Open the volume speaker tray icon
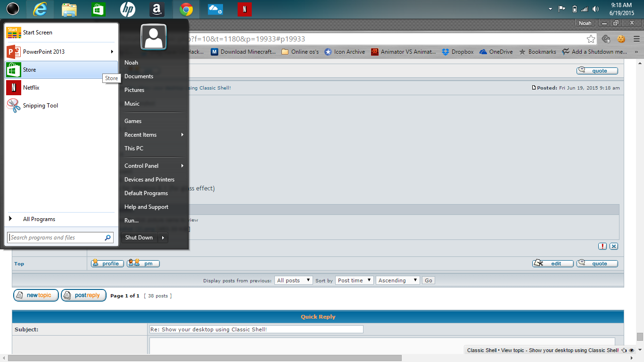This screenshot has height=362, width=644. [x=596, y=9]
